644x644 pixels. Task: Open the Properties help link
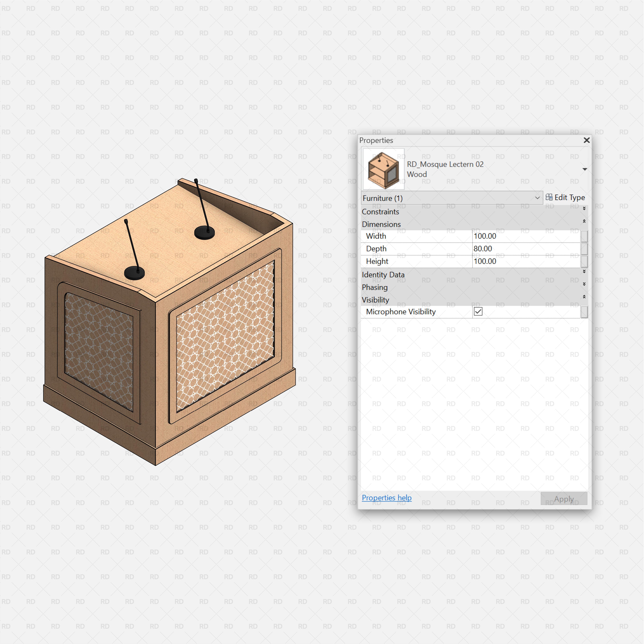coord(387,497)
